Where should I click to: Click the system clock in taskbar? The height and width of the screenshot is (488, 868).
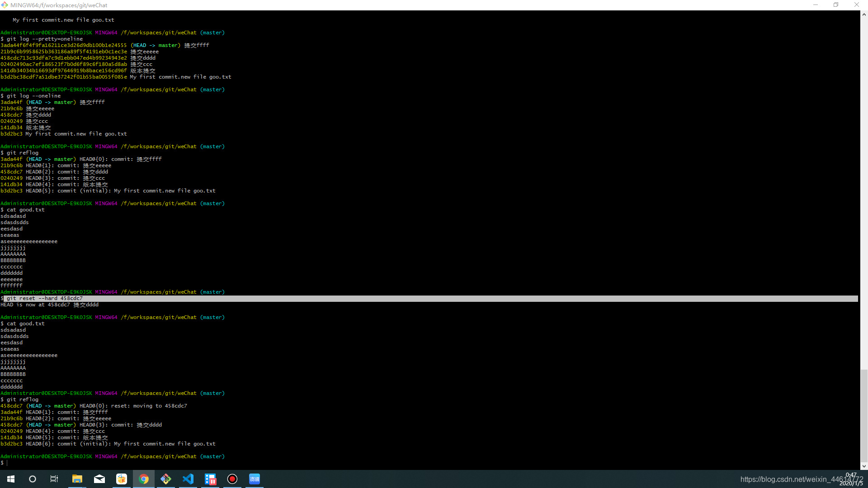click(851, 479)
